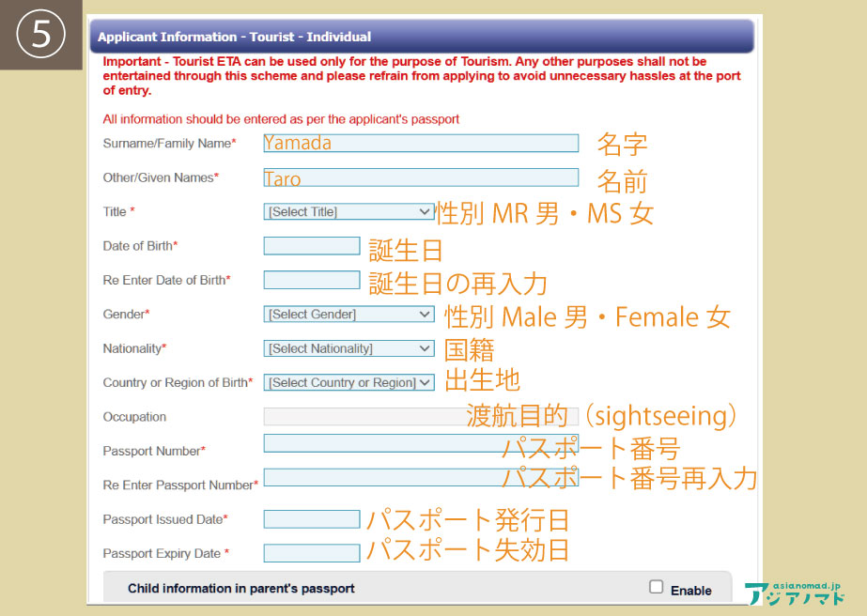
Task: Click the Other/Given Names input field
Action: (421, 177)
